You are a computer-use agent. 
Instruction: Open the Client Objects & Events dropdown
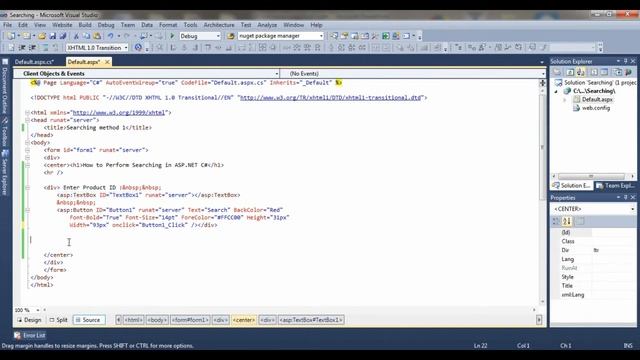coord(277,73)
